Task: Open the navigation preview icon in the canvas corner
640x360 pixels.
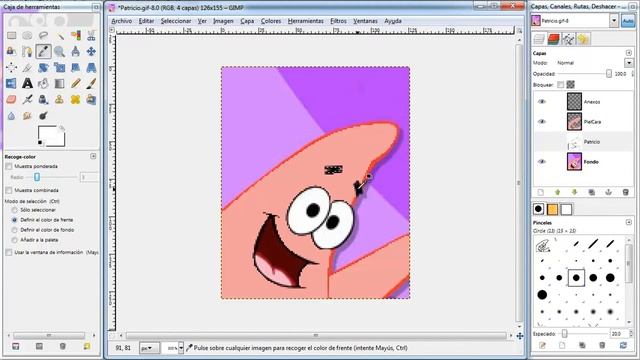Action: tap(520, 336)
